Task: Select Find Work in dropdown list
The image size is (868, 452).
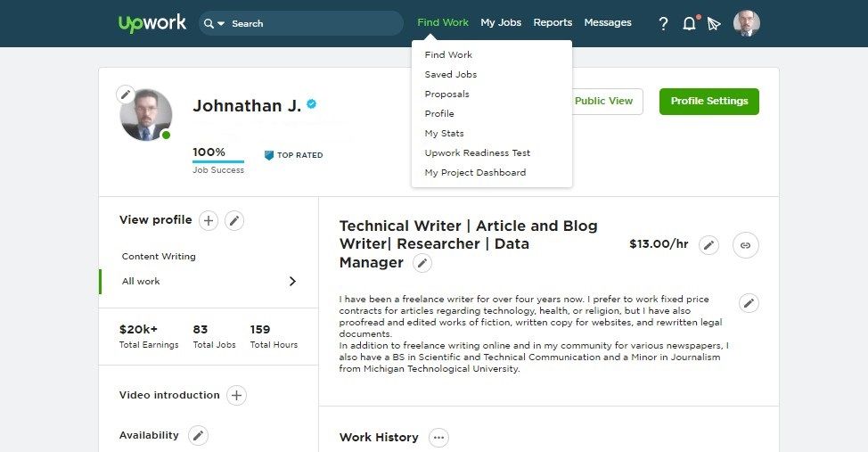Action: 448,55
